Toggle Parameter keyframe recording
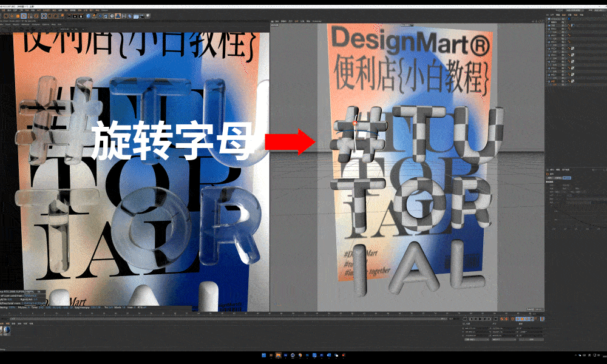The width and height of the screenshot is (607, 364). [531, 319]
